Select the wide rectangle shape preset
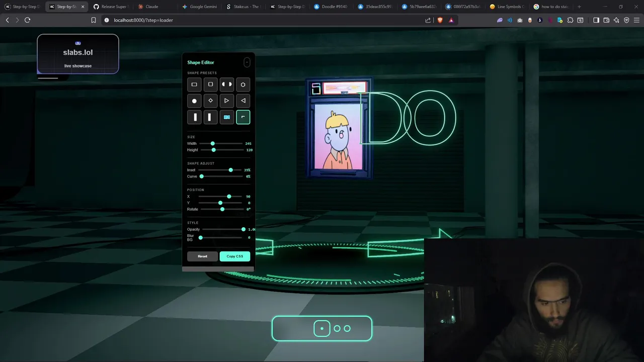Screen dimensions: 644x362 click(x=194, y=84)
